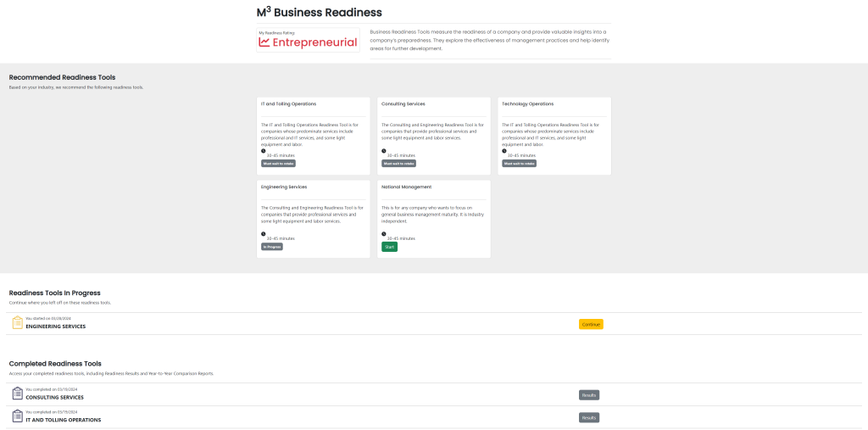868x430 pixels.
Task: Click the clock icon on Engineering Services card
Action: point(264,233)
